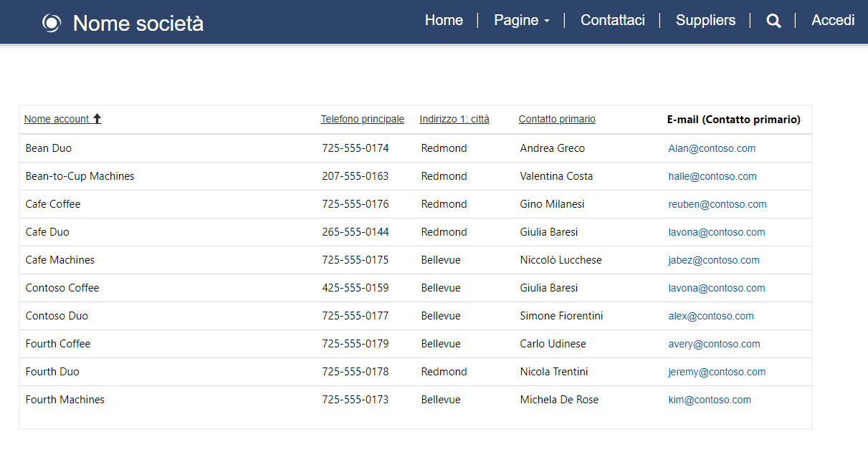The width and height of the screenshot is (868, 462).
Task: Select the Fourth Duo account cell
Action: click(x=52, y=372)
